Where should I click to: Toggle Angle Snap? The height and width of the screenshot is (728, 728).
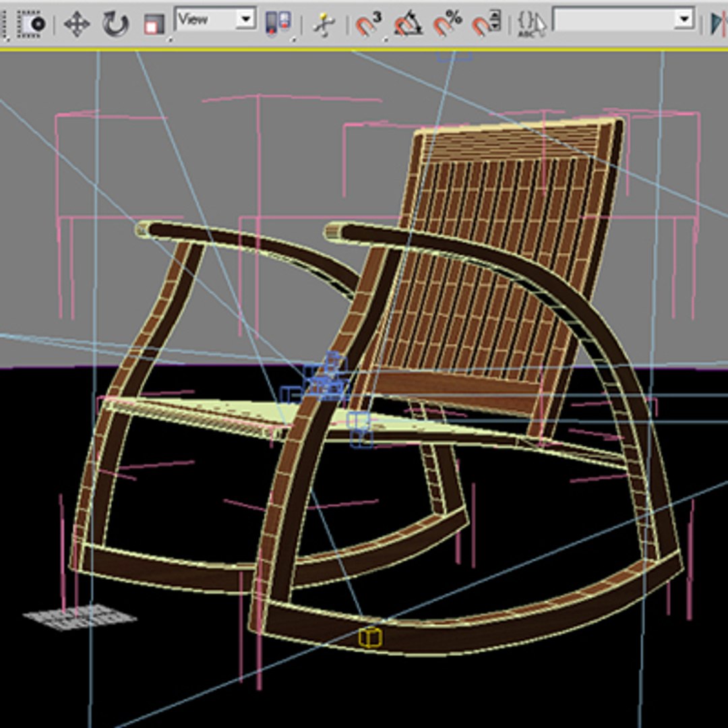tap(408, 24)
